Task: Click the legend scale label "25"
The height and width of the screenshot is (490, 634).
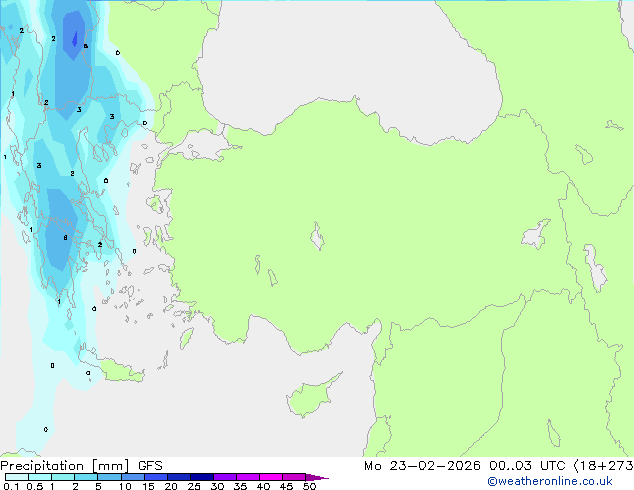Action: tap(194, 486)
